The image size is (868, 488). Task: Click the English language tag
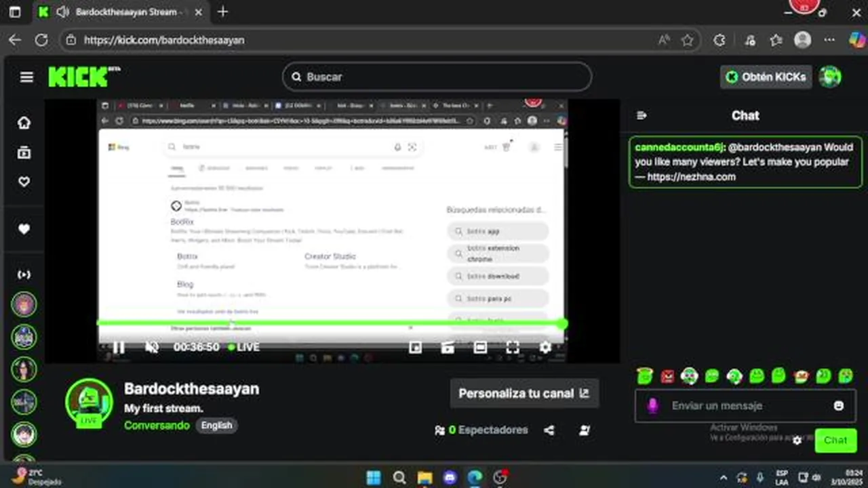[216, 426]
